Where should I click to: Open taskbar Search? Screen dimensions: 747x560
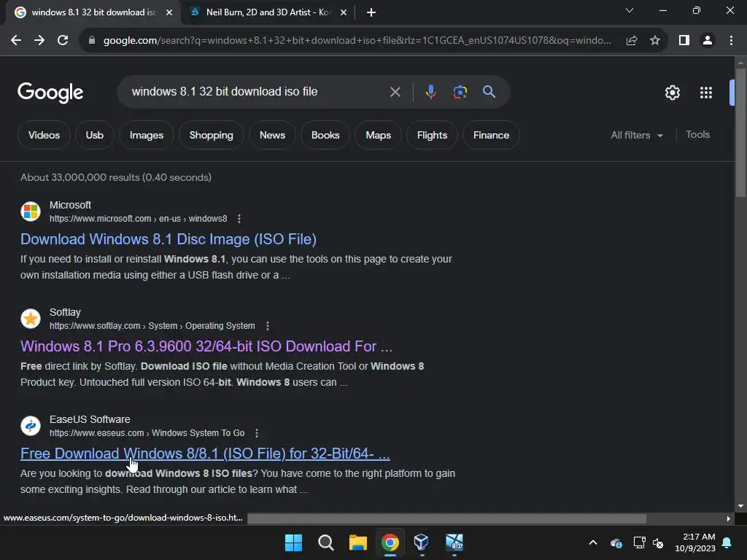pyautogui.click(x=326, y=542)
